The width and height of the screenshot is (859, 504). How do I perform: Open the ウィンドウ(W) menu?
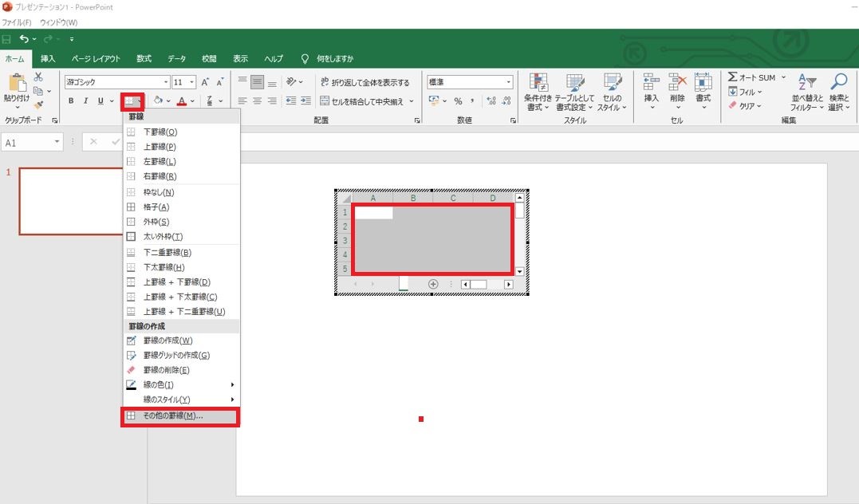click(58, 22)
